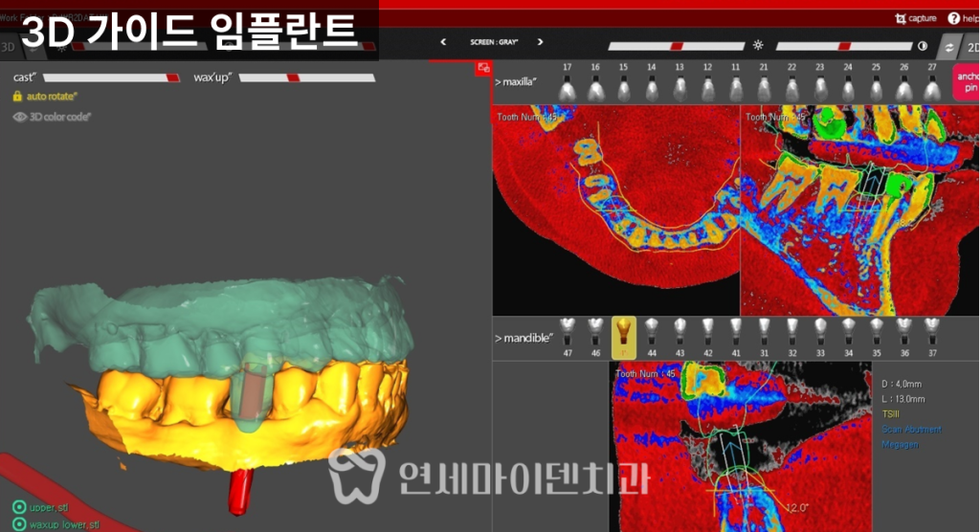Toggle visibility of upper.stl model

[18, 507]
